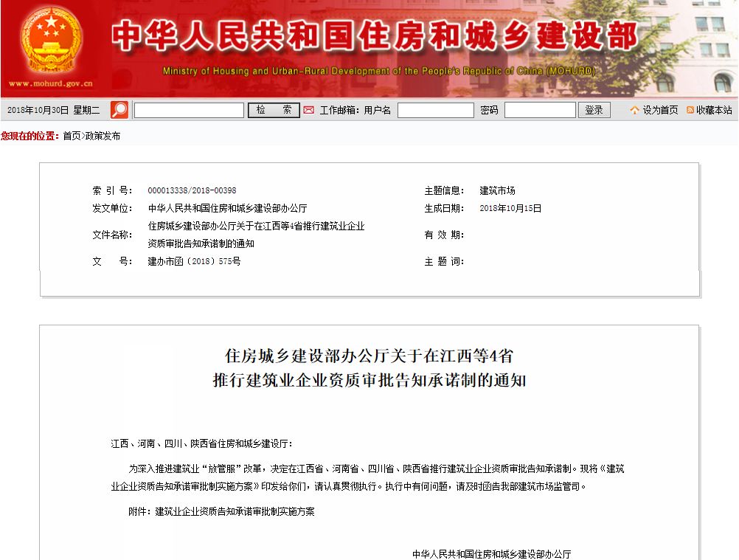Click article heading line 住房城乡建设部办公厅关于在江西等4省
Viewport: 739px width, 560px height.
point(369,356)
